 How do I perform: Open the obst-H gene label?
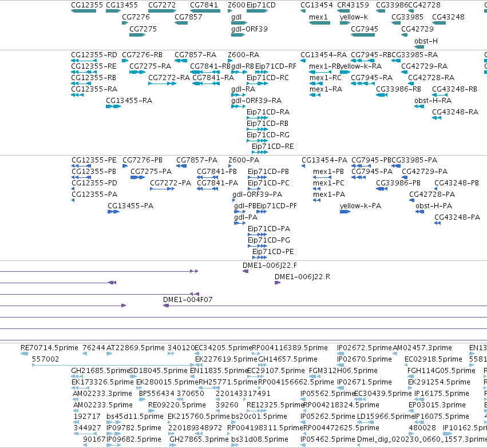(x=426, y=41)
